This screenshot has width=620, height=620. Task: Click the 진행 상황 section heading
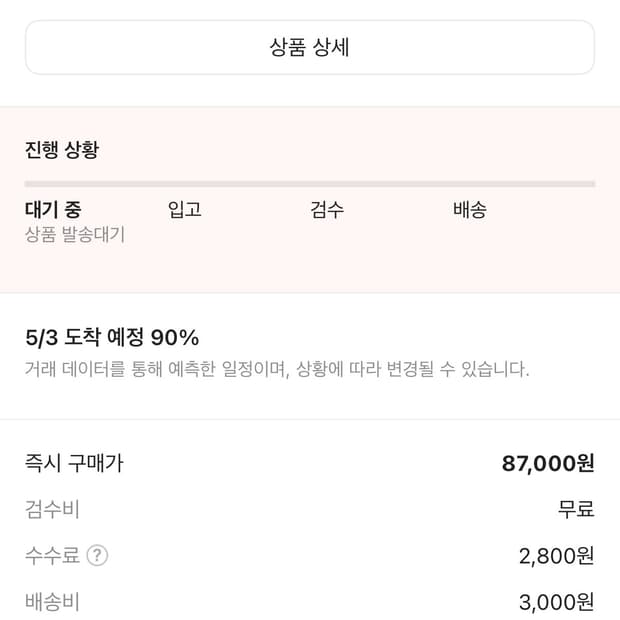(62, 150)
